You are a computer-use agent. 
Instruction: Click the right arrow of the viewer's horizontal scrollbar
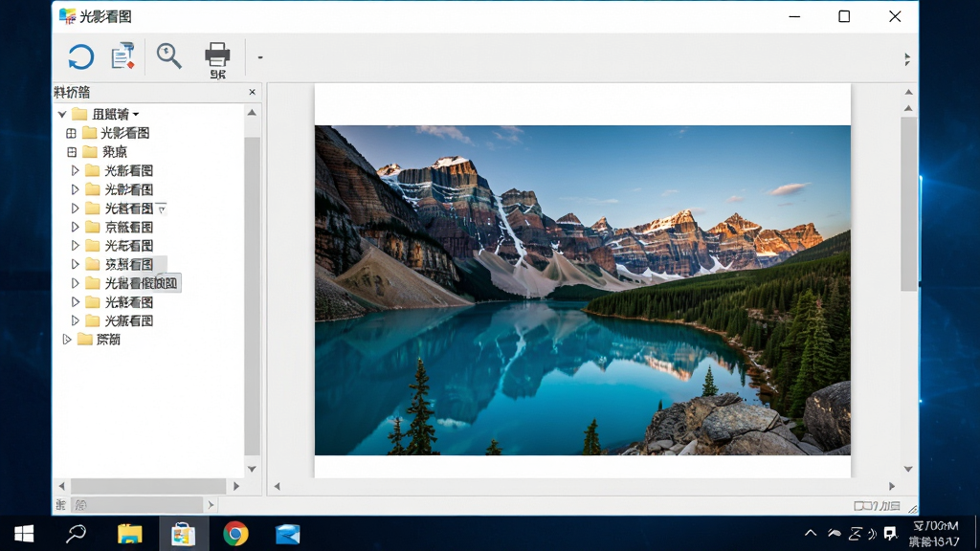point(892,486)
